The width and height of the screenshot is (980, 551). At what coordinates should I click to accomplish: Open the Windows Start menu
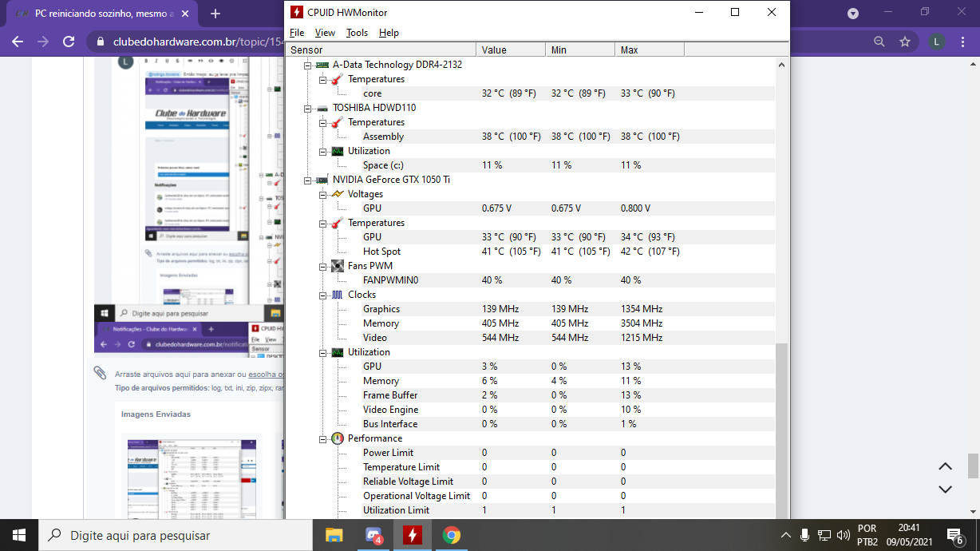click(x=19, y=535)
